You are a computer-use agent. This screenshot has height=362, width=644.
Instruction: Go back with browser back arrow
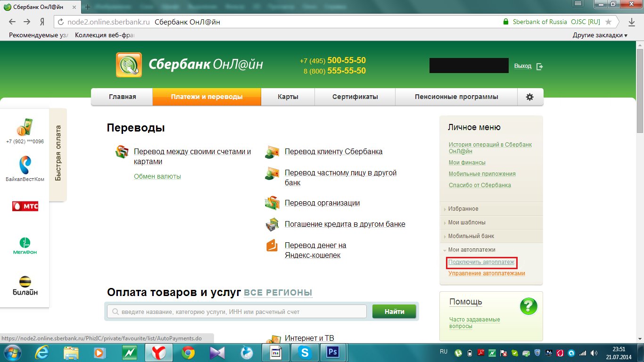[x=12, y=22]
